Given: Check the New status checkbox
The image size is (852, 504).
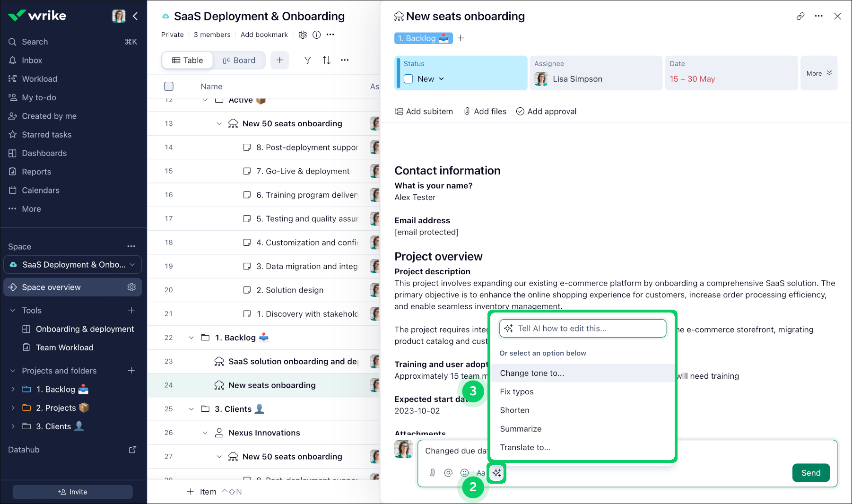Looking at the screenshot, I should click(x=409, y=79).
